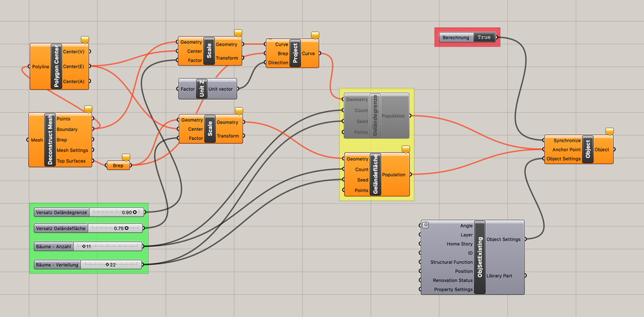Click the Curve output on Project
This screenshot has width=644, height=317.
point(308,53)
